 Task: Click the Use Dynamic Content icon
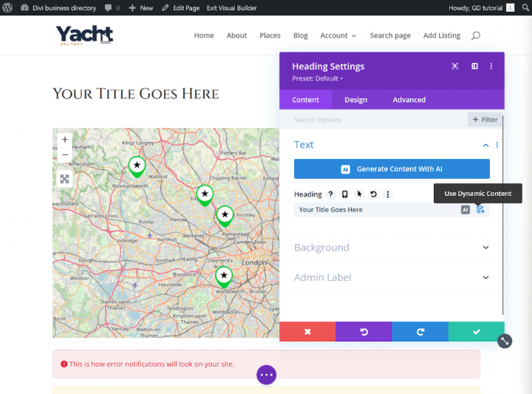coord(480,210)
